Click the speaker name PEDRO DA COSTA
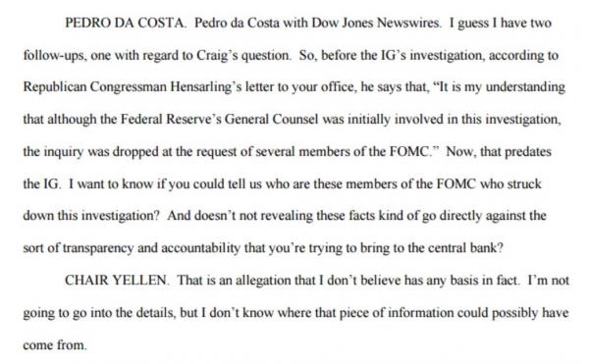Image resolution: width=589 pixels, height=364 pixels. pos(125,23)
